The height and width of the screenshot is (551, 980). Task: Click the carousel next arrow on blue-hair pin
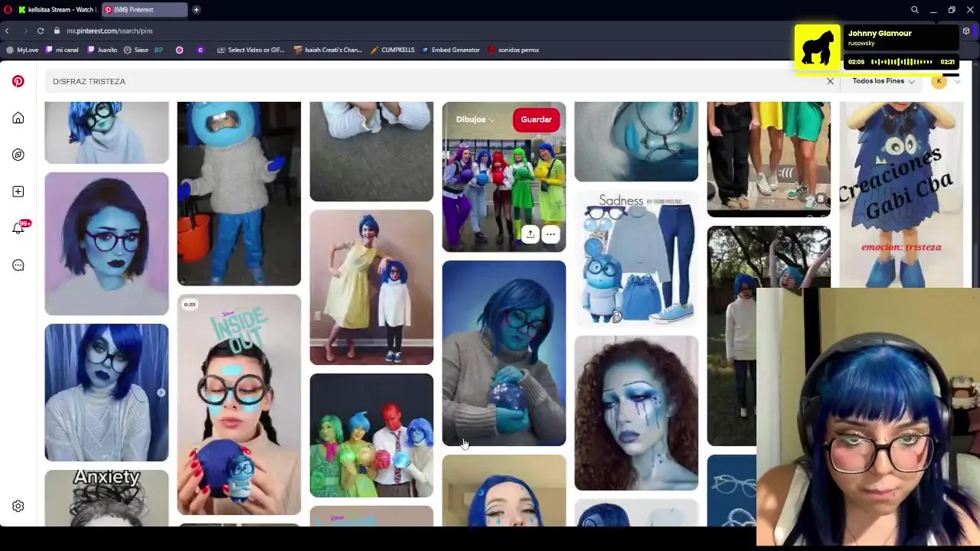(161, 393)
